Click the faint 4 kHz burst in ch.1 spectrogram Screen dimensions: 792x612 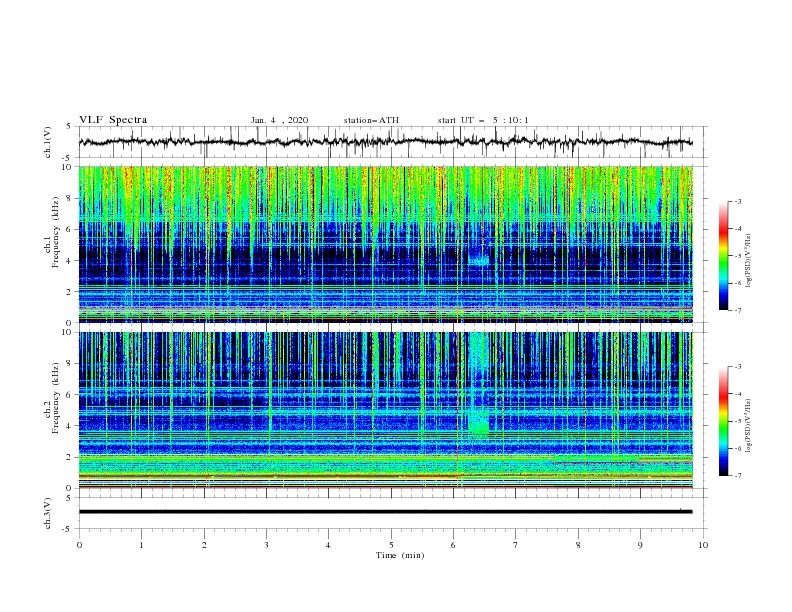pos(478,260)
